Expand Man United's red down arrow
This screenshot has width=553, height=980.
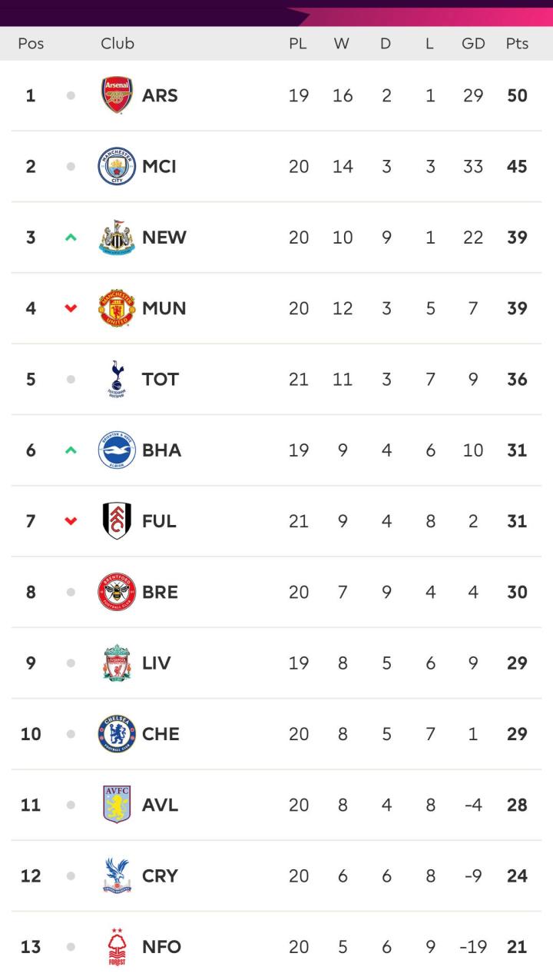pyautogui.click(x=71, y=308)
